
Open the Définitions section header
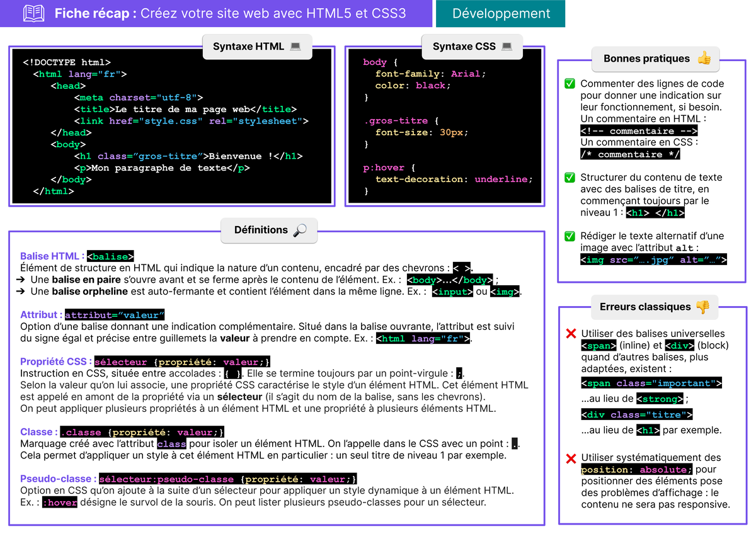[269, 230]
